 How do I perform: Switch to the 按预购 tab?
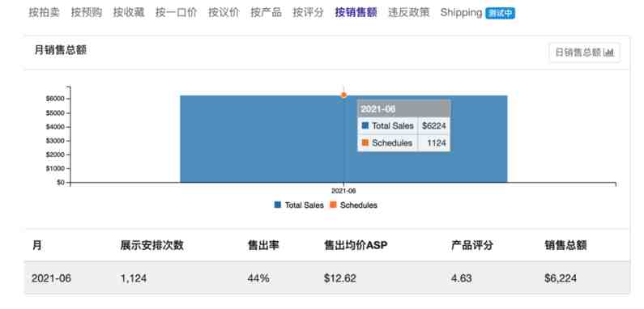86,13
